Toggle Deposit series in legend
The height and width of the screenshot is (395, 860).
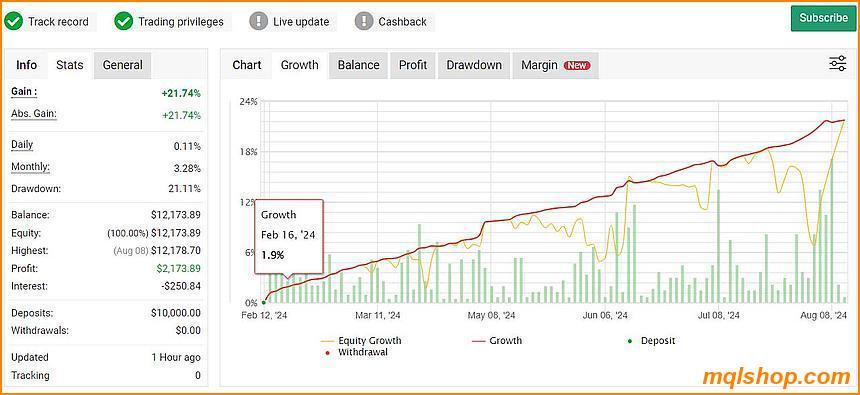tap(651, 341)
